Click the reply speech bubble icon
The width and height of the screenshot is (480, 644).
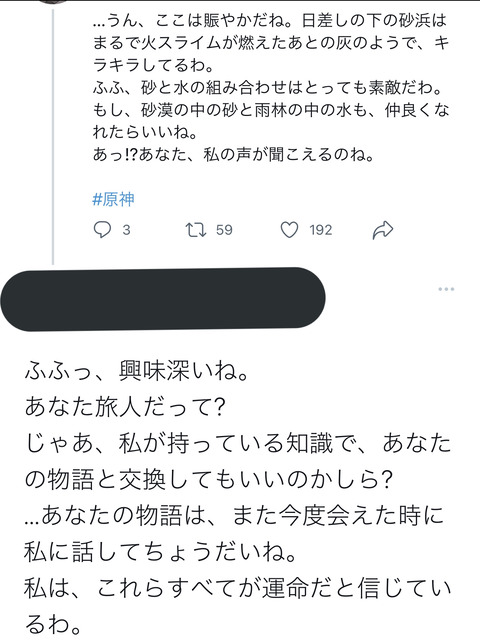(x=102, y=230)
